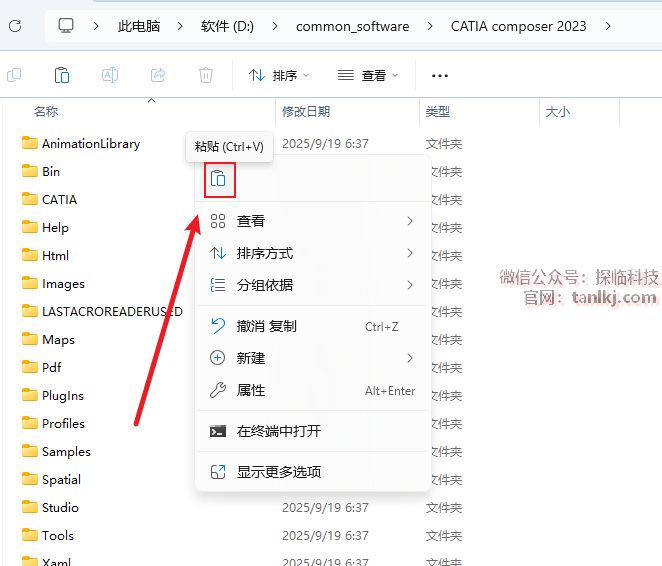
Task: Sort by 名称 column header
Action: [x=46, y=111]
